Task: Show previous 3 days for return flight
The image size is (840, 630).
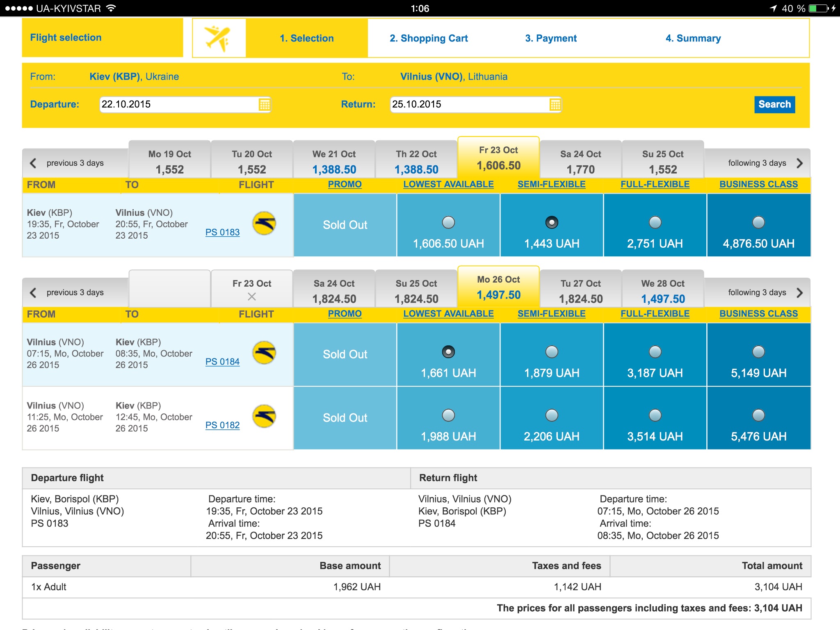Action: coord(75,292)
